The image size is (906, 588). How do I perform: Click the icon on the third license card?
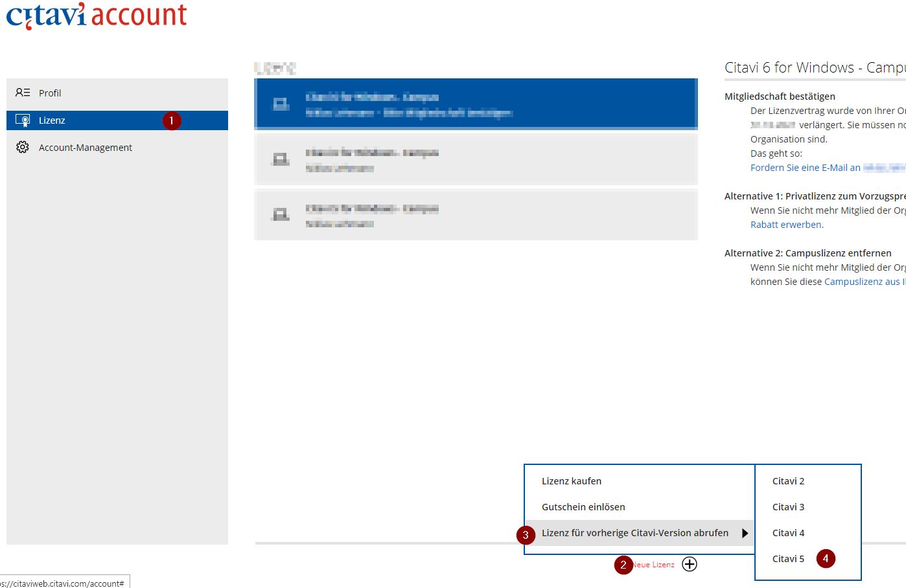click(x=281, y=214)
